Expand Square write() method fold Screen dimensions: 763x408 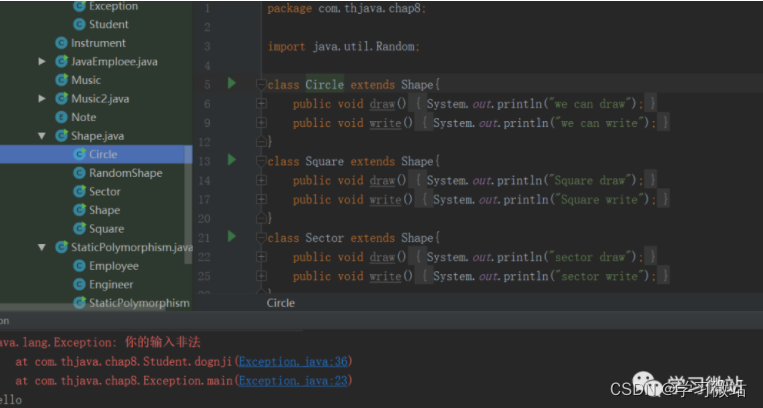click(x=261, y=199)
